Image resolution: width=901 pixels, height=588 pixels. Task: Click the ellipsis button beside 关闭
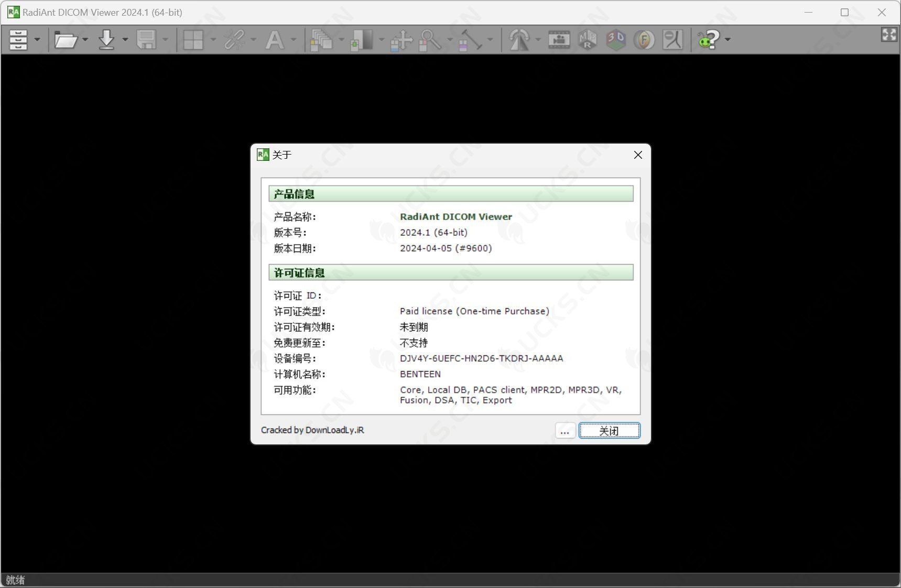coord(565,431)
